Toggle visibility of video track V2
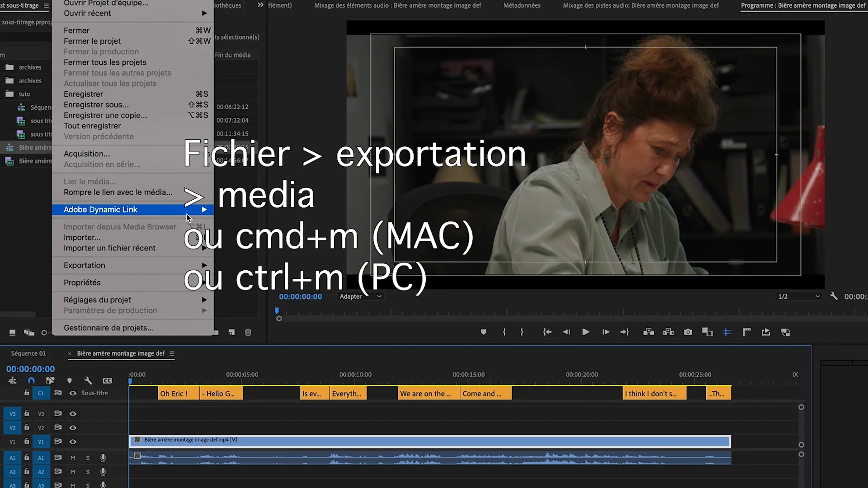The height and width of the screenshot is (488, 868). (73, 427)
